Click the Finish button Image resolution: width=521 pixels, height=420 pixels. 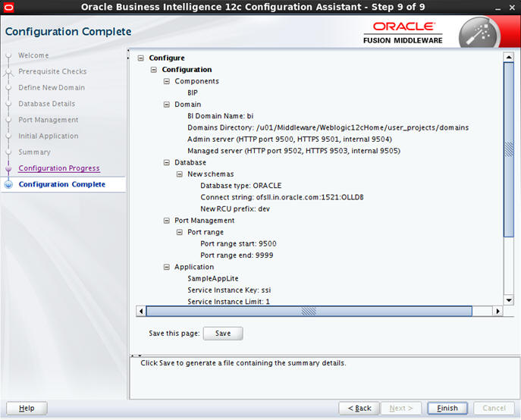point(447,408)
